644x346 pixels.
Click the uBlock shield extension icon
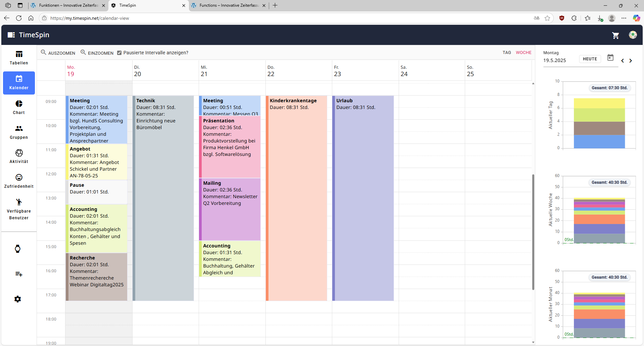[562, 18]
